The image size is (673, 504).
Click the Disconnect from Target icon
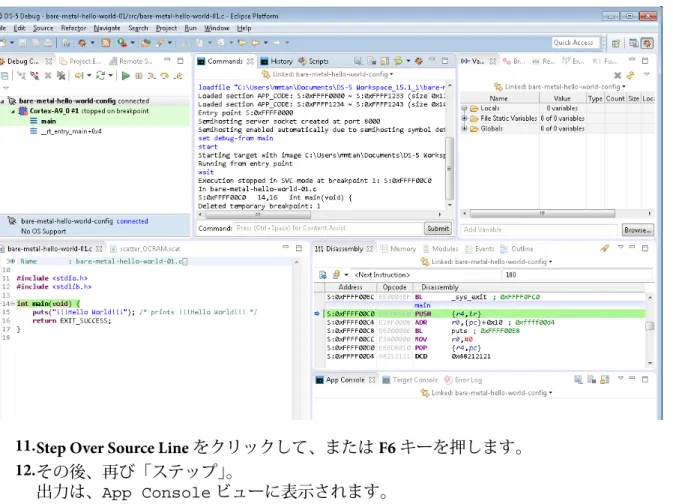pyautogui.click(x=35, y=76)
